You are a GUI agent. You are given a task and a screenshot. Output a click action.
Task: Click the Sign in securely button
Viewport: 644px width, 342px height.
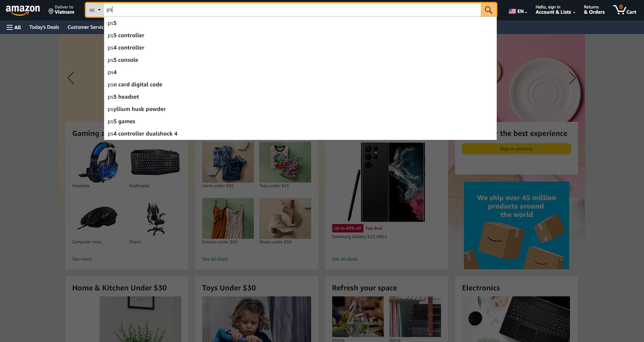[516, 149]
